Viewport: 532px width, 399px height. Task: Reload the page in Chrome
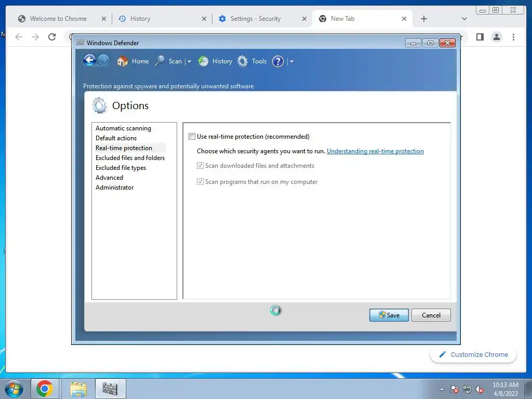pyautogui.click(x=52, y=37)
